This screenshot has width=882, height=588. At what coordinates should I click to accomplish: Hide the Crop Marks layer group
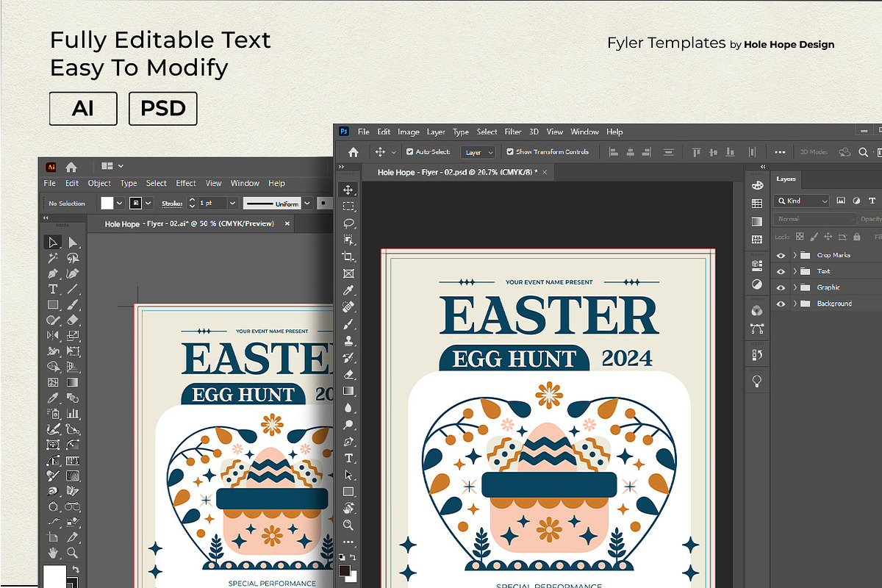(781, 256)
